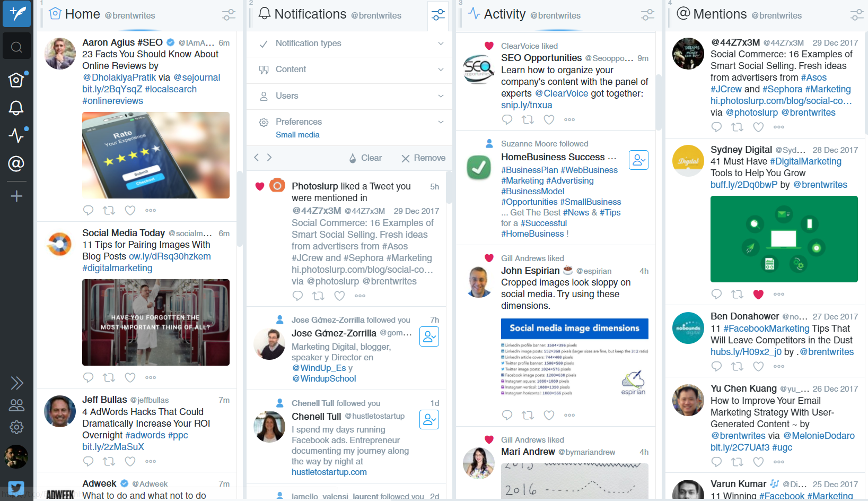
Task: Jump to the Home column via the sidebar icon
Action: 16,80
